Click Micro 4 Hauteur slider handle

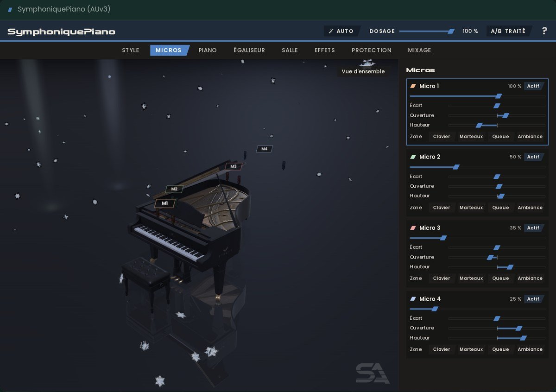click(523, 338)
